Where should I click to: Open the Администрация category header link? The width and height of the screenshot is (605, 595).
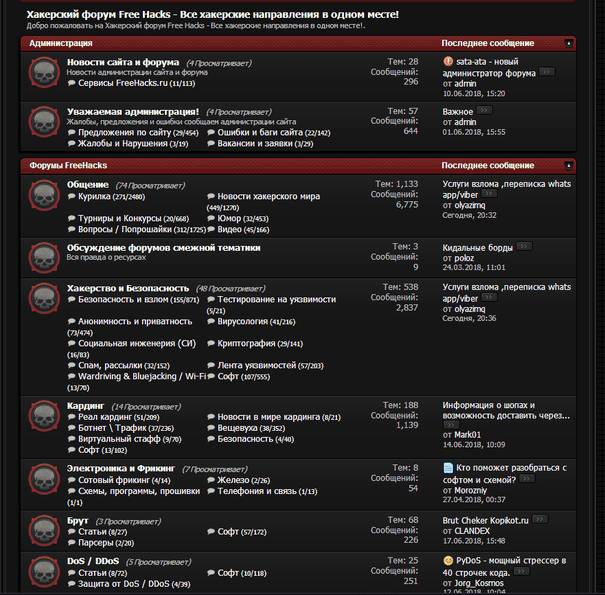click(61, 44)
